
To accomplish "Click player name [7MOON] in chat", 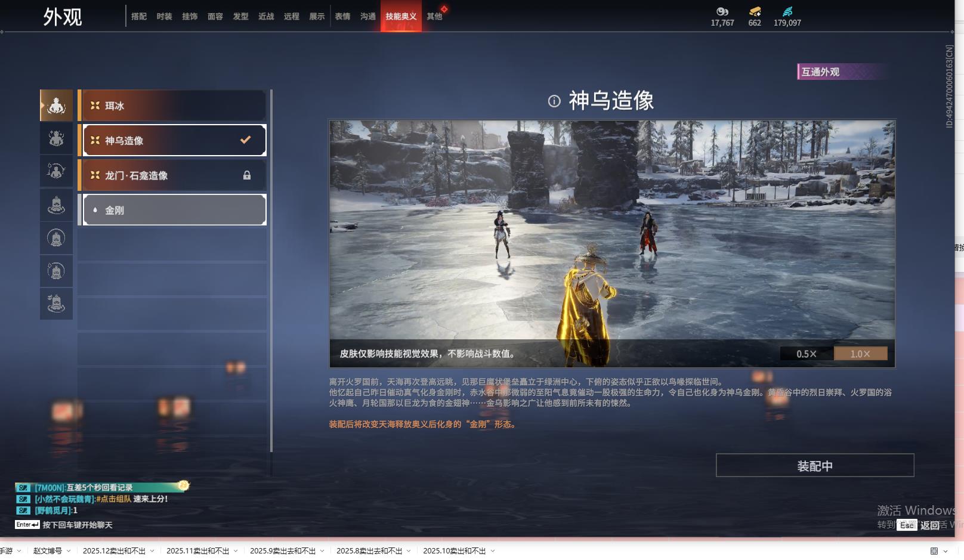I will [48, 487].
